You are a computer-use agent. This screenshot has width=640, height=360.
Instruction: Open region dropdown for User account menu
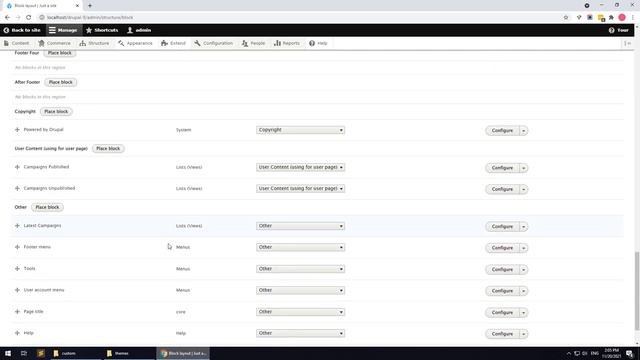pyautogui.click(x=300, y=290)
